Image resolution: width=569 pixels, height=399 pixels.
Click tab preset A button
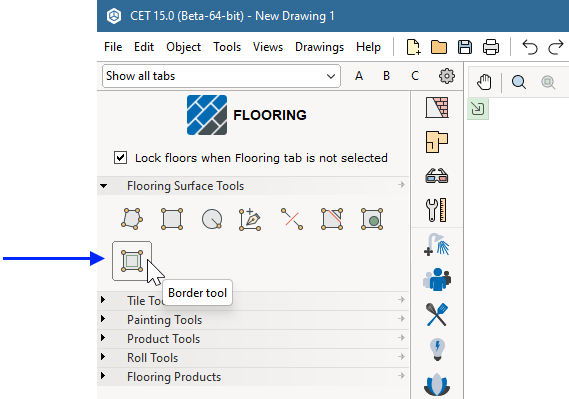click(x=359, y=76)
